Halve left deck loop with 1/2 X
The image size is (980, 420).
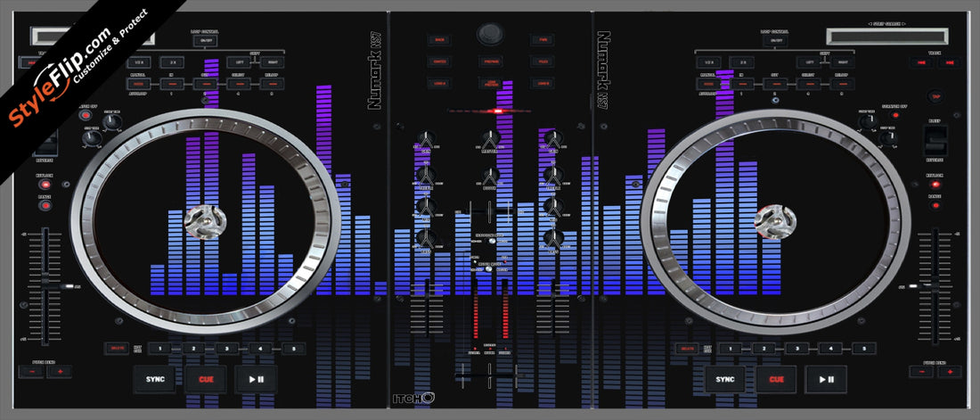pyautogui.click(x=139, y=62)
